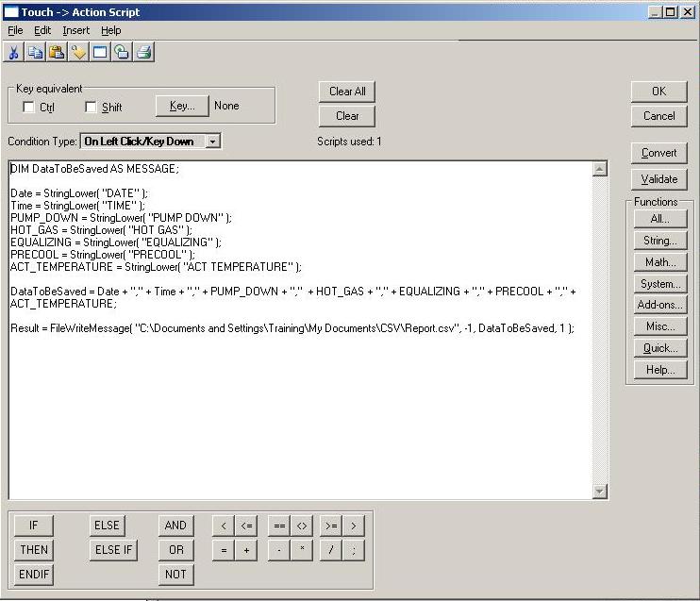The image size is (700, 601).
Task: Click the application icon in the title bar
Action: click(x=10, y=12)
